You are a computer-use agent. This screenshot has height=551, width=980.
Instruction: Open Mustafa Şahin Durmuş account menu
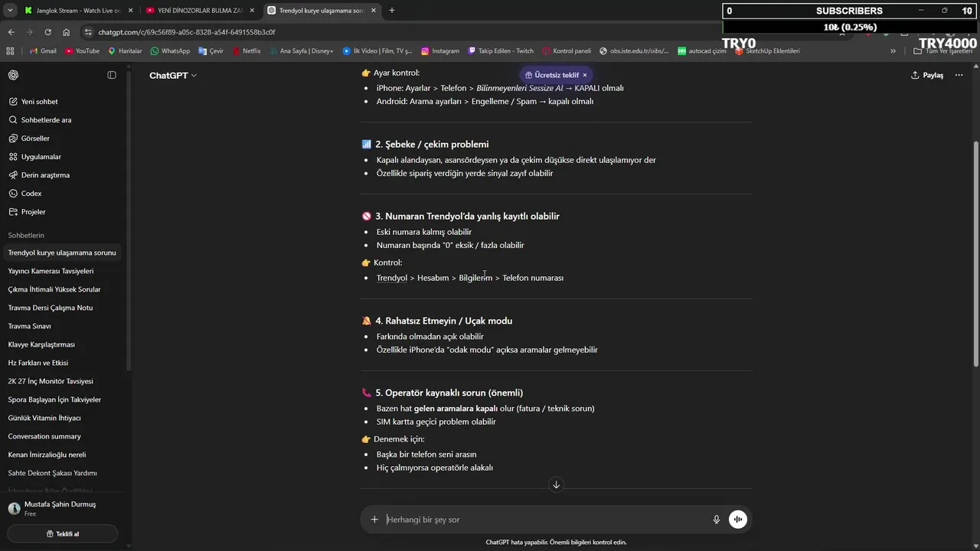click(x=64, y=509)
